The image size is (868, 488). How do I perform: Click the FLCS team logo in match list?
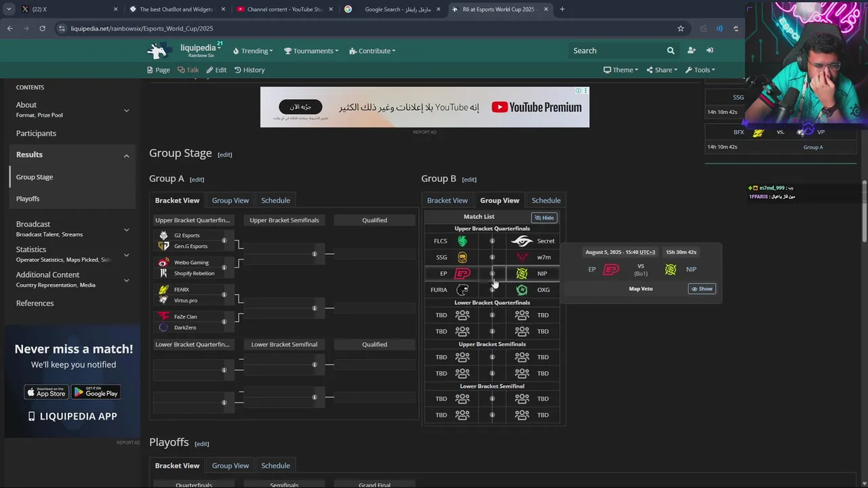pos(462,241)
